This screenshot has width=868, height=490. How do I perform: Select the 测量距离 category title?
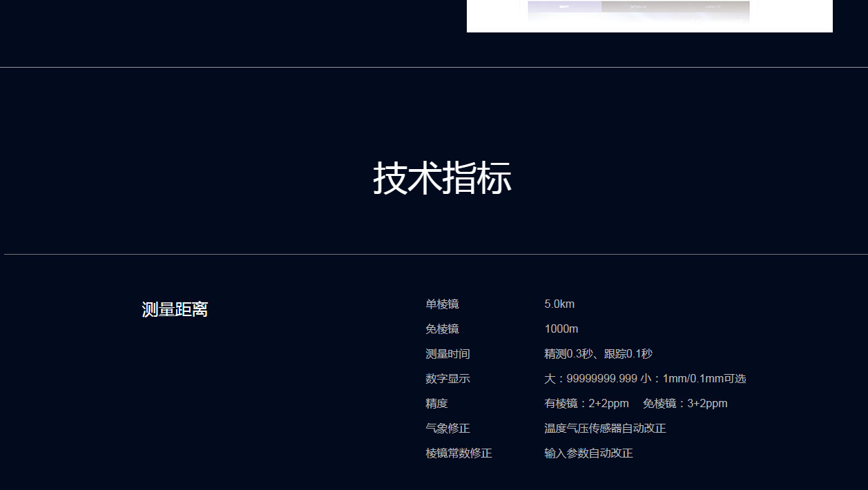pyautogui.click(x=175, y=309)
